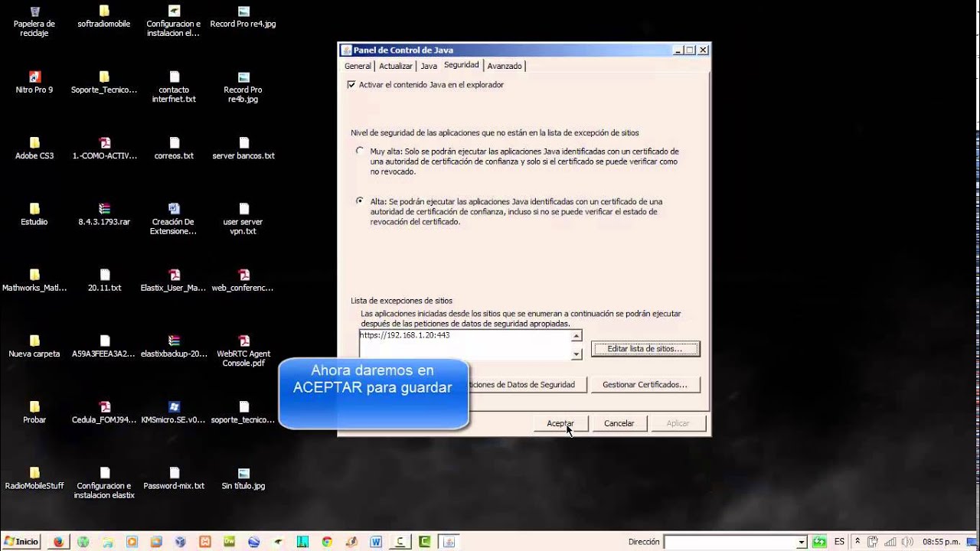The image size is (980, 551).
Task: Open Microsoft Word taskbar icon
Action: 376,542
